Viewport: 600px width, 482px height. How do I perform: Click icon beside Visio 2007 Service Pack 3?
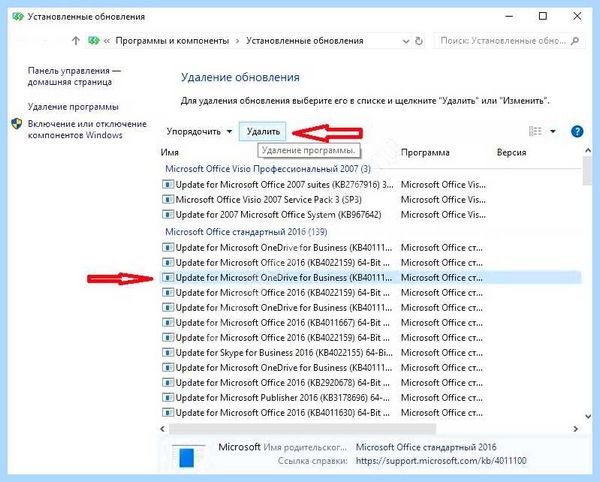coord(168,199)
